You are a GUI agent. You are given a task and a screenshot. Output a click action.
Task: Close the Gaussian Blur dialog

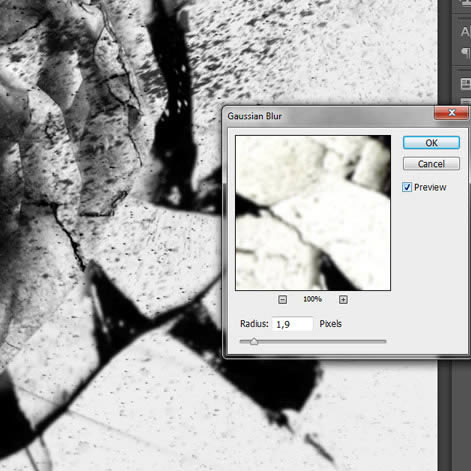[x=451, y=113]
